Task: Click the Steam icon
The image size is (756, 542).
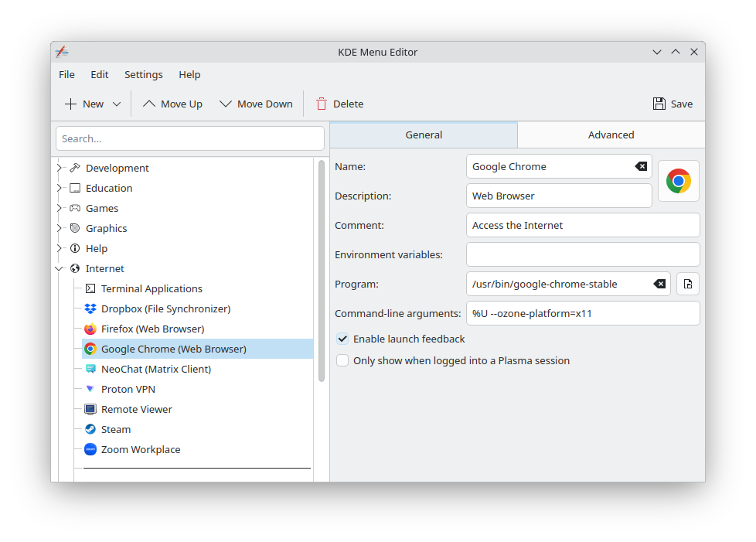Action: click(x=90, y=429)
